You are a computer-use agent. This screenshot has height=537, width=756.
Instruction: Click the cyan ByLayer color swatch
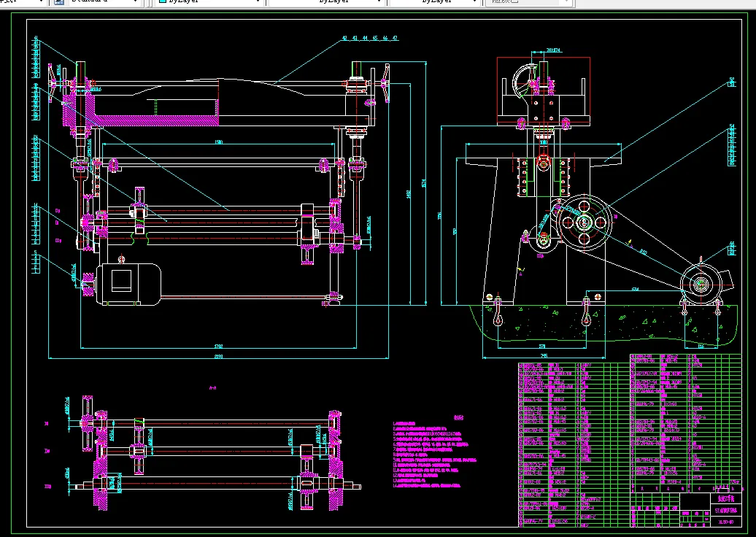163,1
